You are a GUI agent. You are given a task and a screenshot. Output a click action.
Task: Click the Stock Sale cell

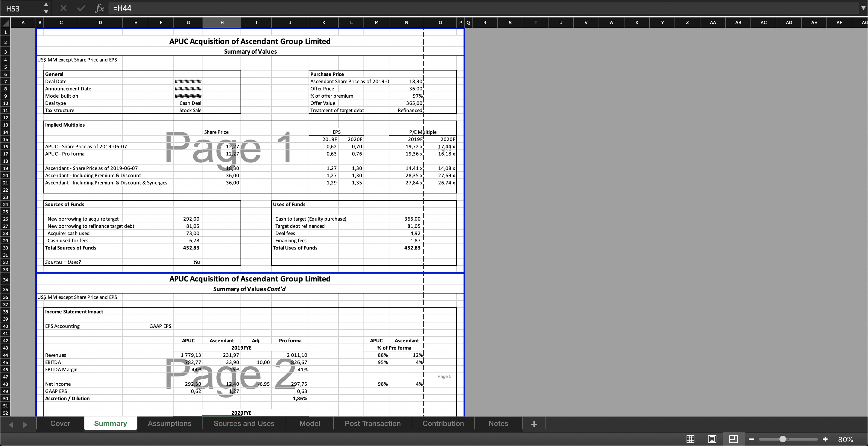(188, 111)
